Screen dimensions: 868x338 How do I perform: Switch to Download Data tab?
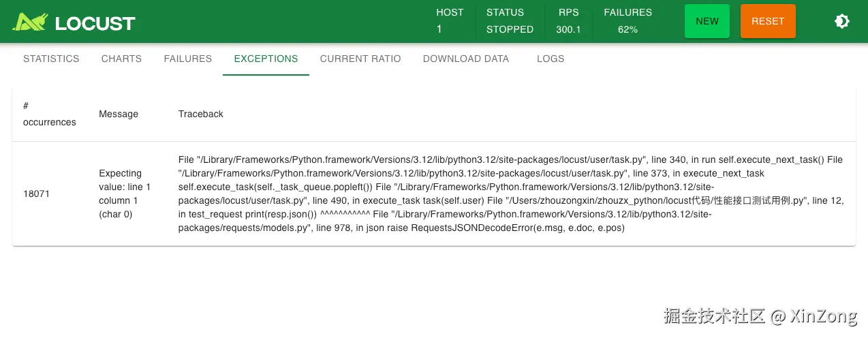pos(466,59)
